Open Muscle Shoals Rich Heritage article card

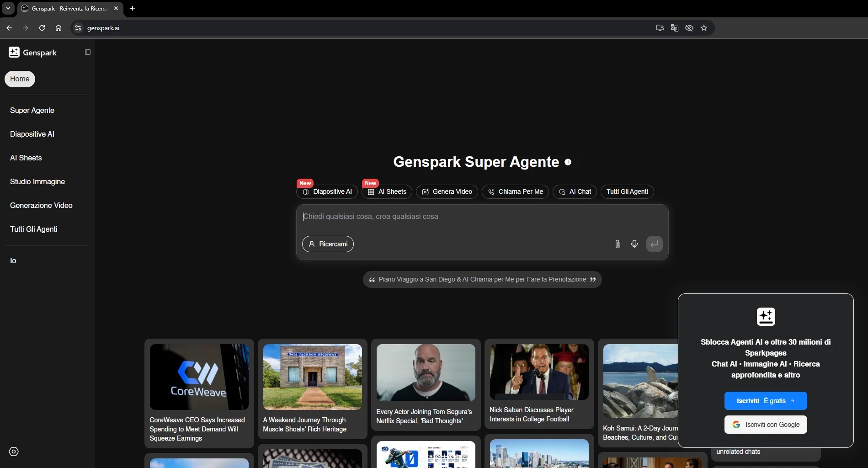pyautogui.click(x=313, y=389)
